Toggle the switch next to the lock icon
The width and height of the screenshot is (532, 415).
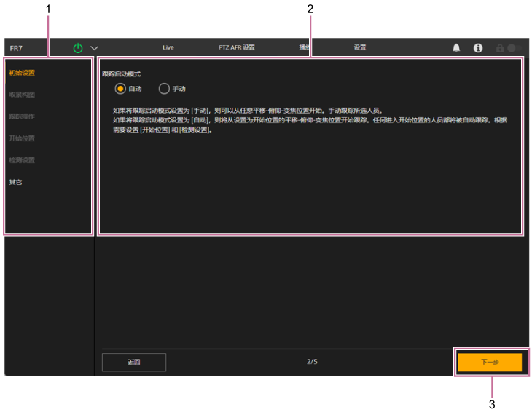pos(514,48)
